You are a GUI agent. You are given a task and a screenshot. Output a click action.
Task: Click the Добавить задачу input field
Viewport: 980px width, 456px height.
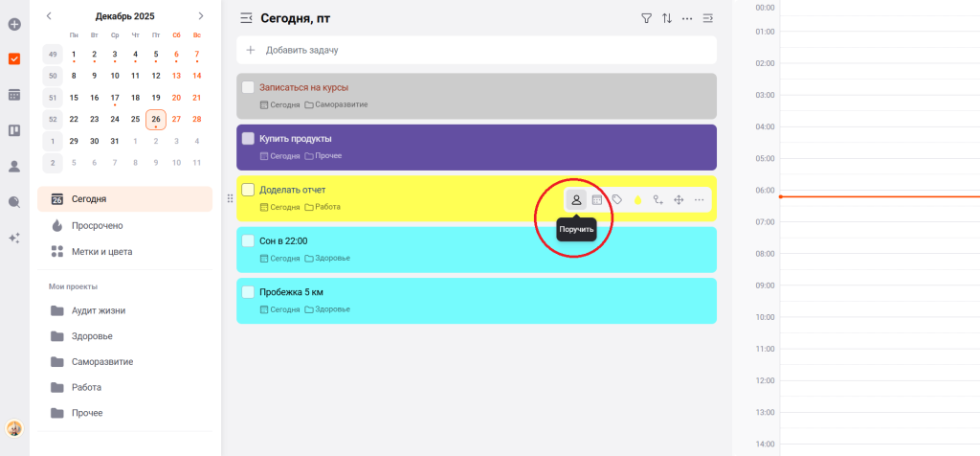(477, 50)
